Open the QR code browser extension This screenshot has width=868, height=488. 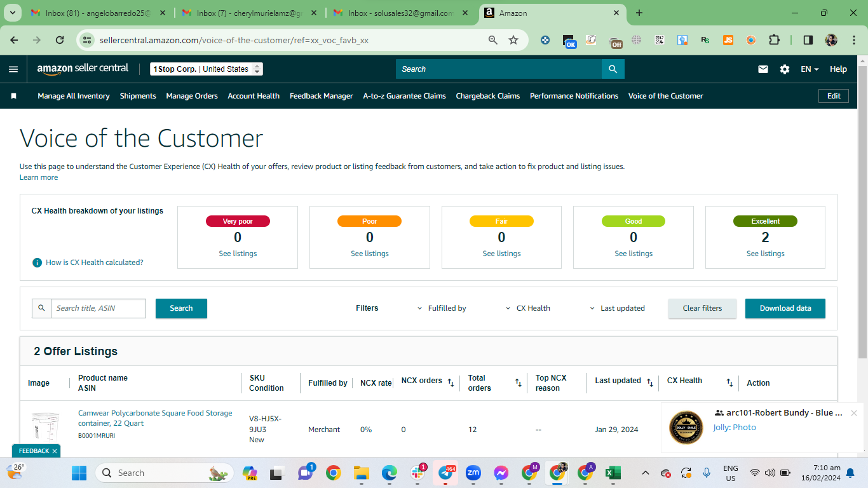660,40
